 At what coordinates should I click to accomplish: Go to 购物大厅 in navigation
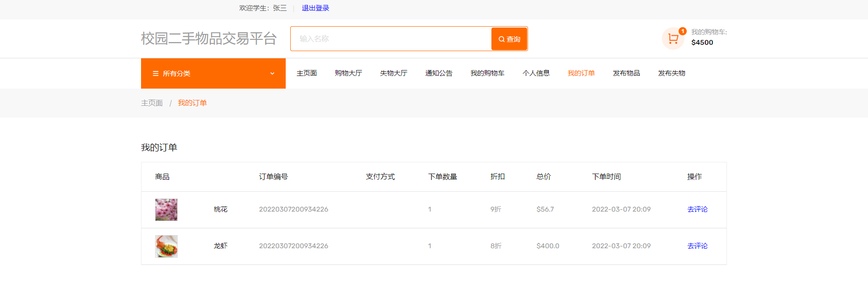348,73
